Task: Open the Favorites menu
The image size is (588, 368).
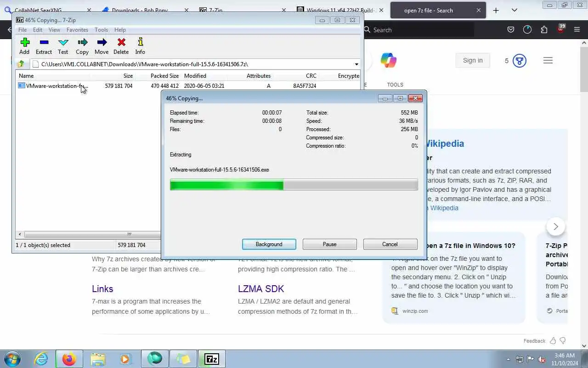Action: click(77, 30)
